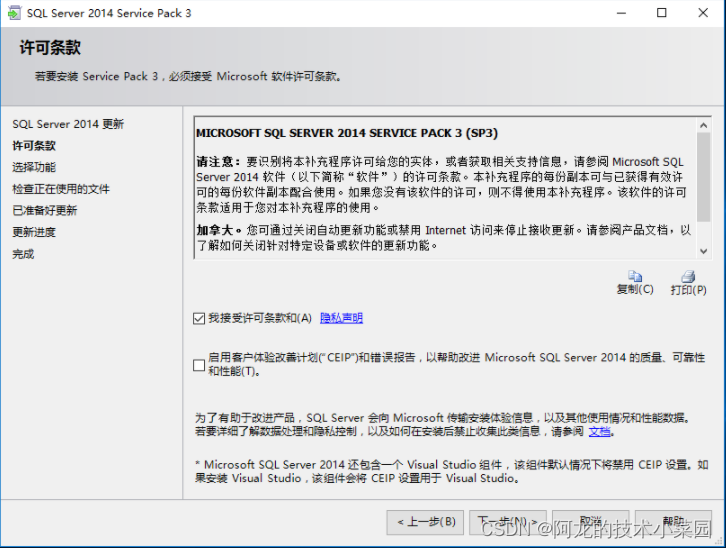Click the Next (下一步) button
The image size is (726, 548).
pyautogui.click(x=508, y=522)
